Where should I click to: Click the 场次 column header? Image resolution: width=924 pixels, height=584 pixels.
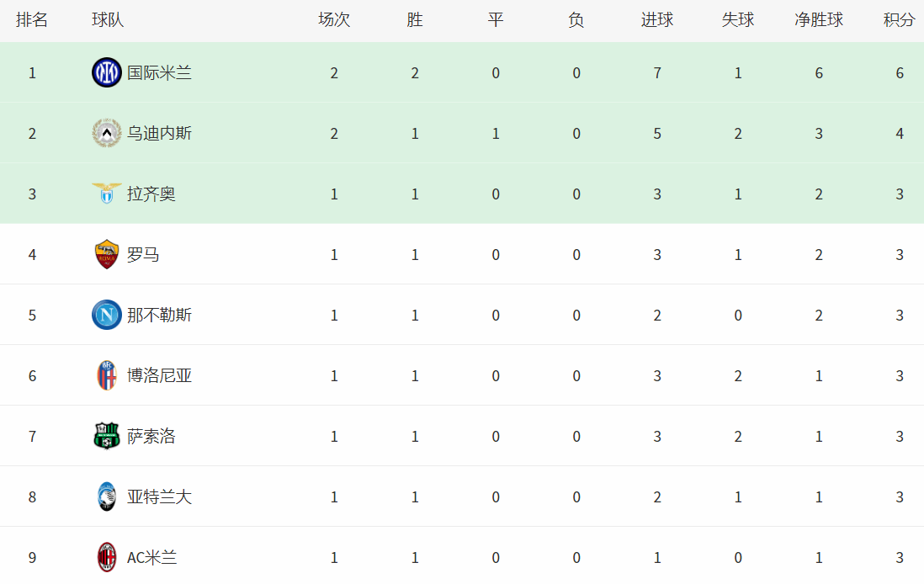pos(334,20)
